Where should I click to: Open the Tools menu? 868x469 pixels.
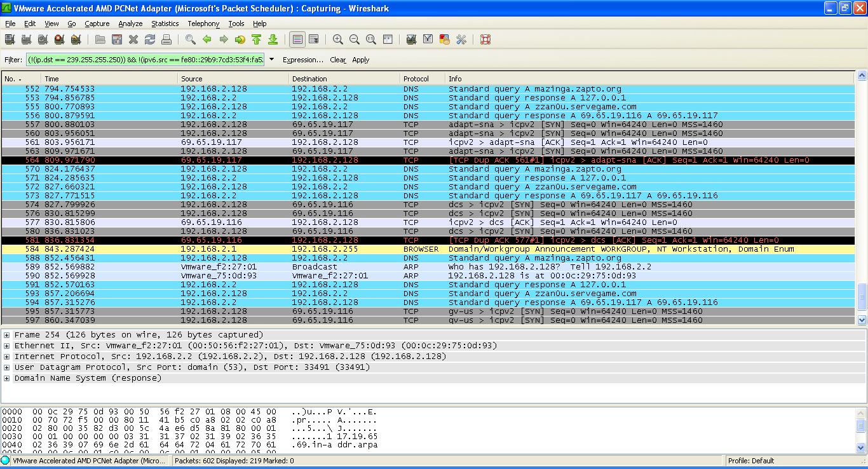(x=236, y=24)
